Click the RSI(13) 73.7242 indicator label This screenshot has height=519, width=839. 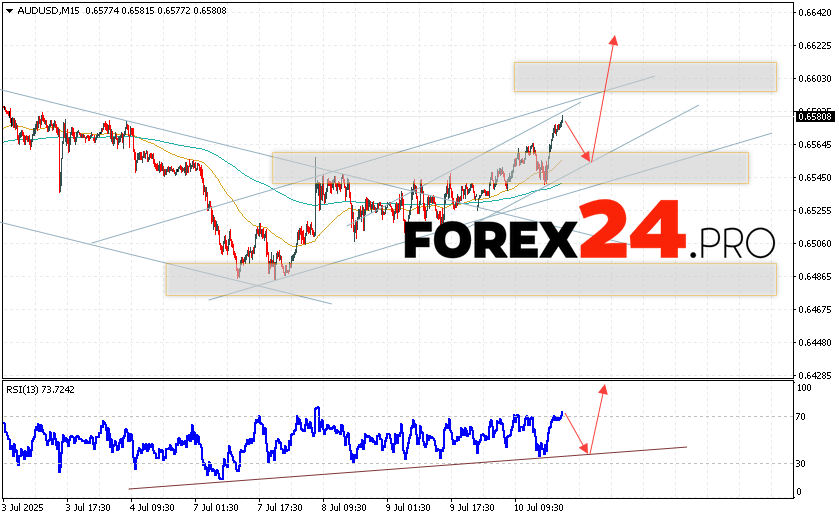click(42, 390)
